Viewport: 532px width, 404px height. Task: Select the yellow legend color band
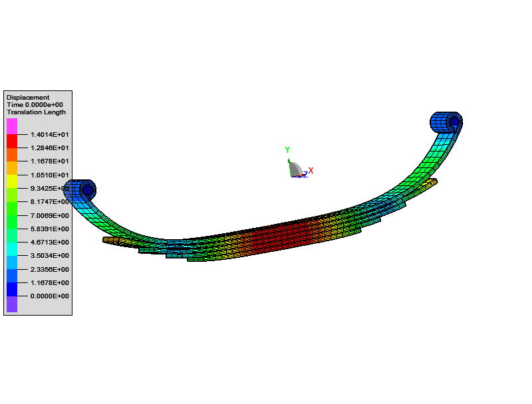pyautogui.click(x=12, y=181)
